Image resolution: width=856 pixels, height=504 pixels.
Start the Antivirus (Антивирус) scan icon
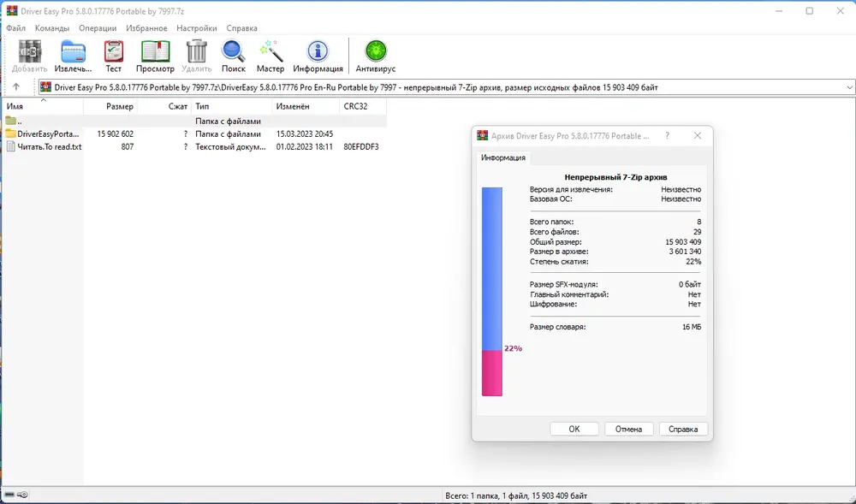(x=376, y=56)
